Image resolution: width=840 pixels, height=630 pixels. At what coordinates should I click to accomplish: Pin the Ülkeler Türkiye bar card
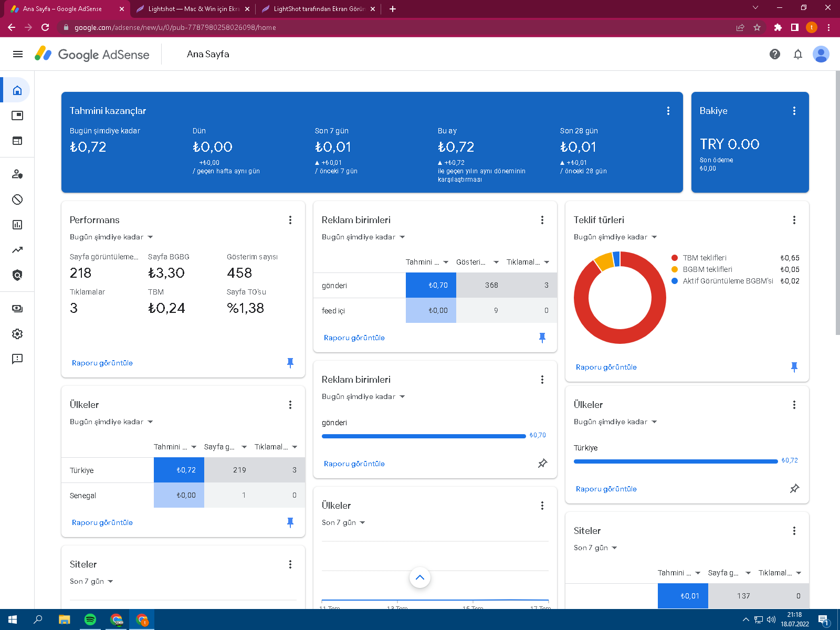(x=794, y=489)
